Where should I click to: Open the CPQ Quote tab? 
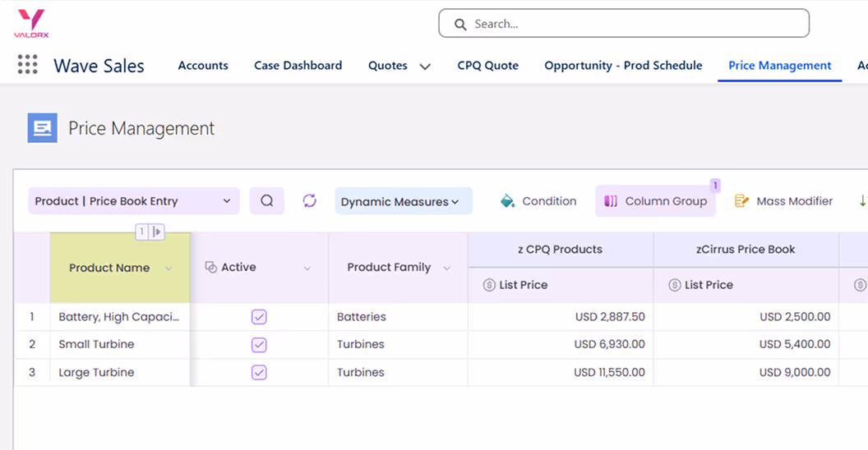pyautogui.click(x=487, y=65)
